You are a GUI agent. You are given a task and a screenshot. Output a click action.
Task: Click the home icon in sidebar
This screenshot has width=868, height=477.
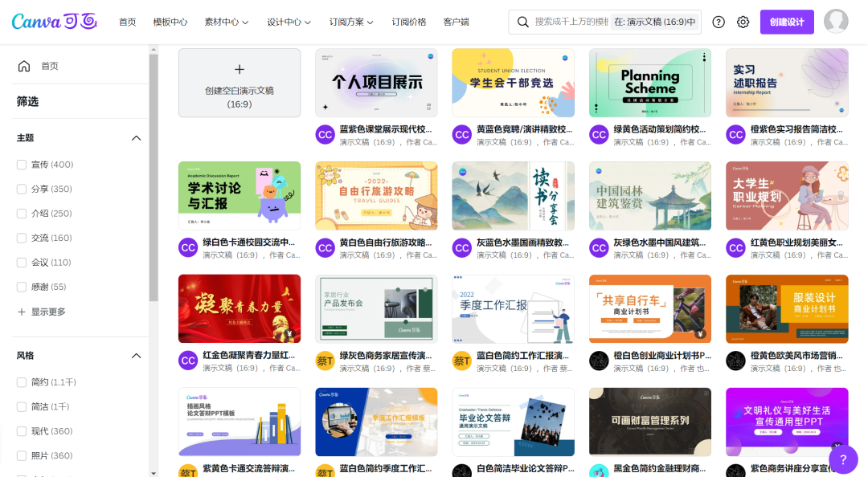tap(24, 66)
